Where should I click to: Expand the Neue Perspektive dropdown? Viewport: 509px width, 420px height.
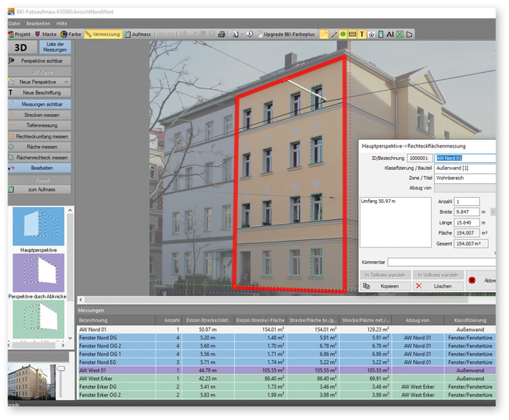[x=41, y=82]
